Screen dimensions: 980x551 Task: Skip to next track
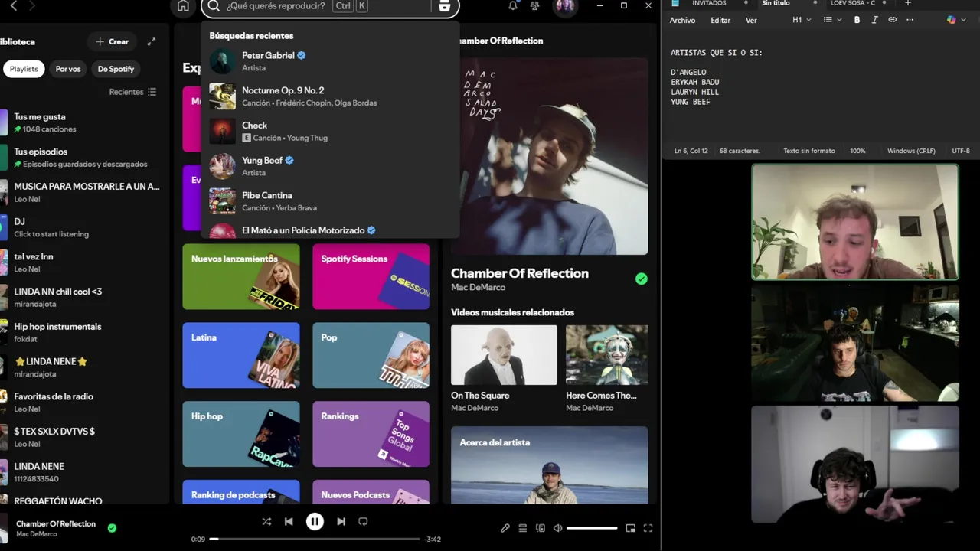(x=341, y=522)
